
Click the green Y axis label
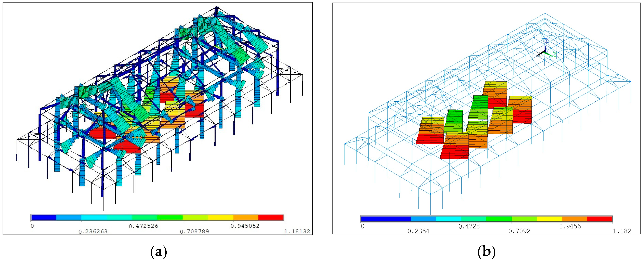(x=555, y=54)
